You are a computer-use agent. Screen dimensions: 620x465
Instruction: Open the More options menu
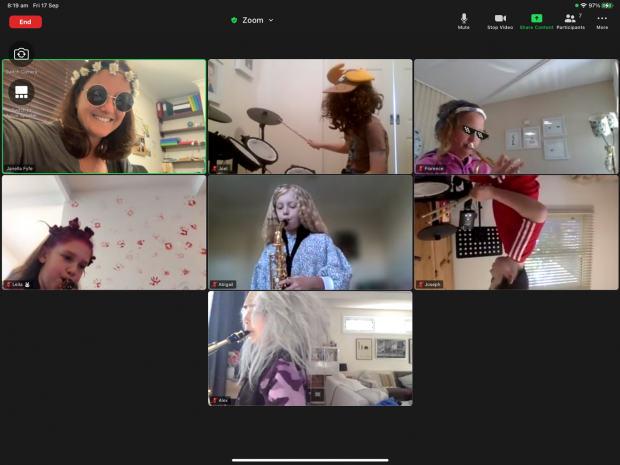point(602,20)
